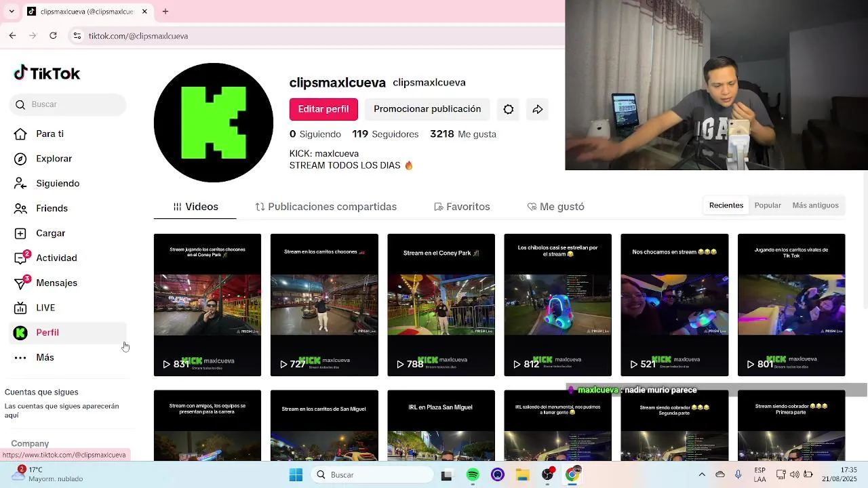Click Promocionar publicación button
The width and height of the screenshot is (868, 488).
[x=427, y=109]
